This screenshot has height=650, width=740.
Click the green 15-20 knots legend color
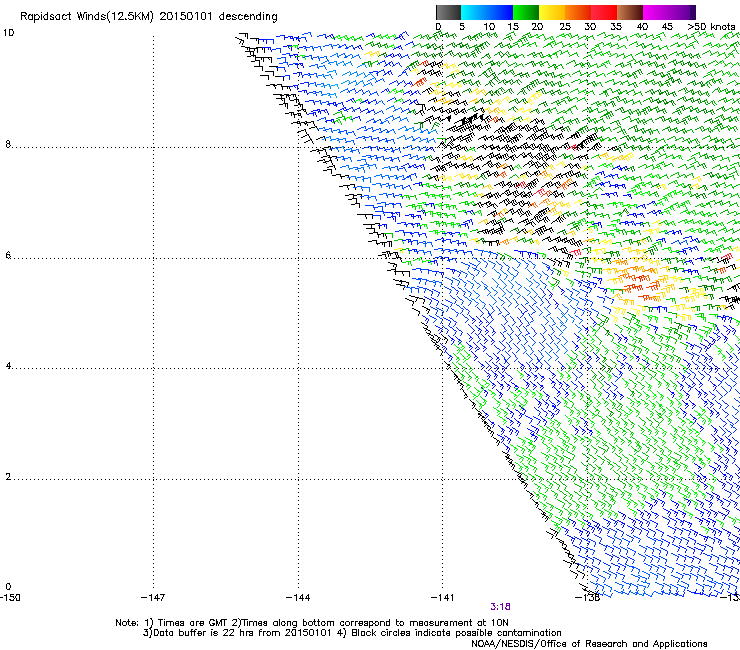pos(526,12)
